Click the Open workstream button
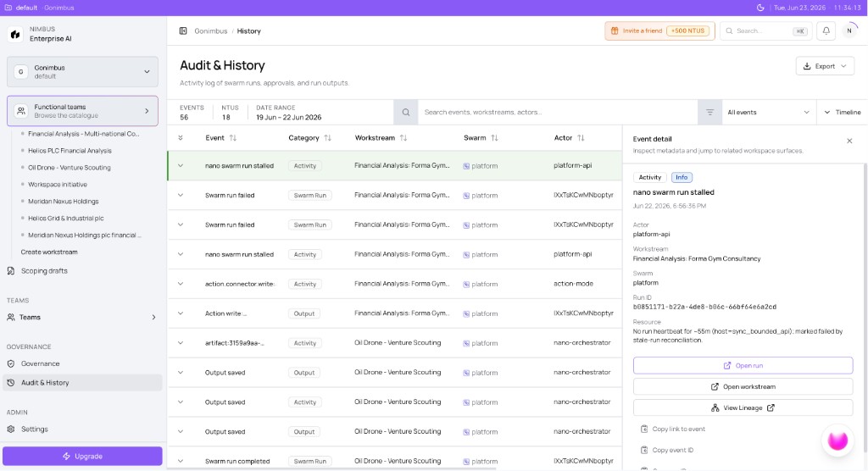This screenshot has height=471, width=868. 743,387
